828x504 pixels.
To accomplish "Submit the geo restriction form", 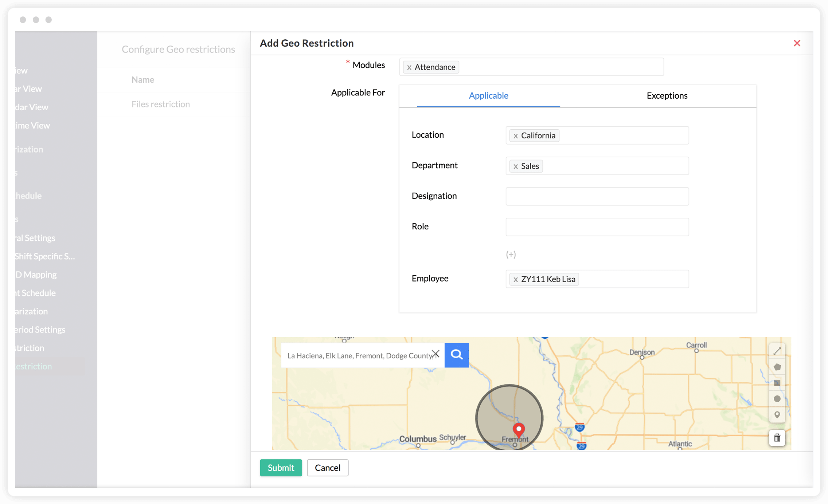I will click(x=281, y=467).
